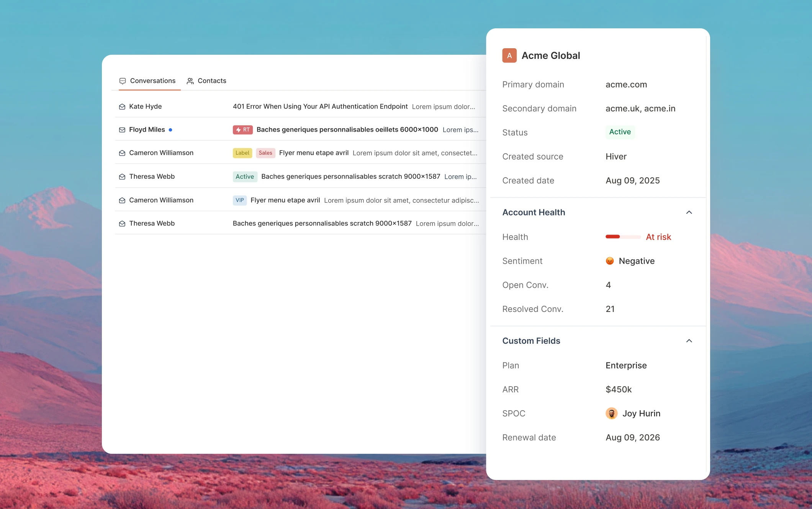
Task: Click the angry face Negative sentiment emoji
Action: (610, 261)
